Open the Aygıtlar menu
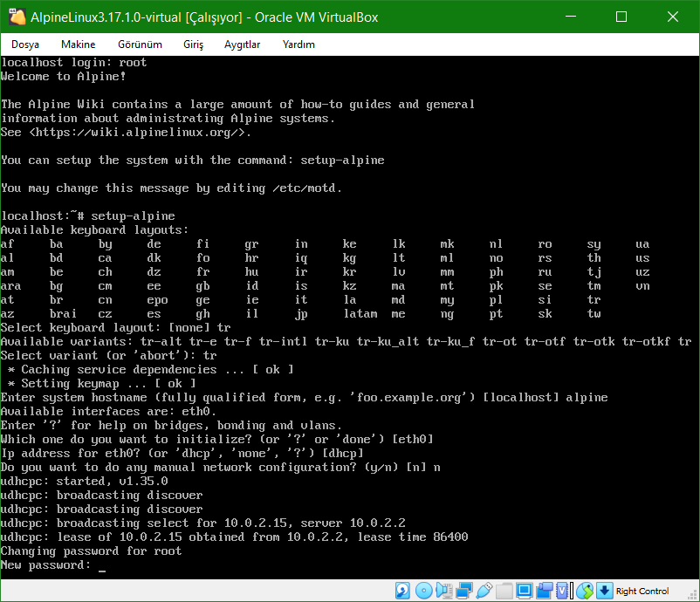 [x=242, y=44]
